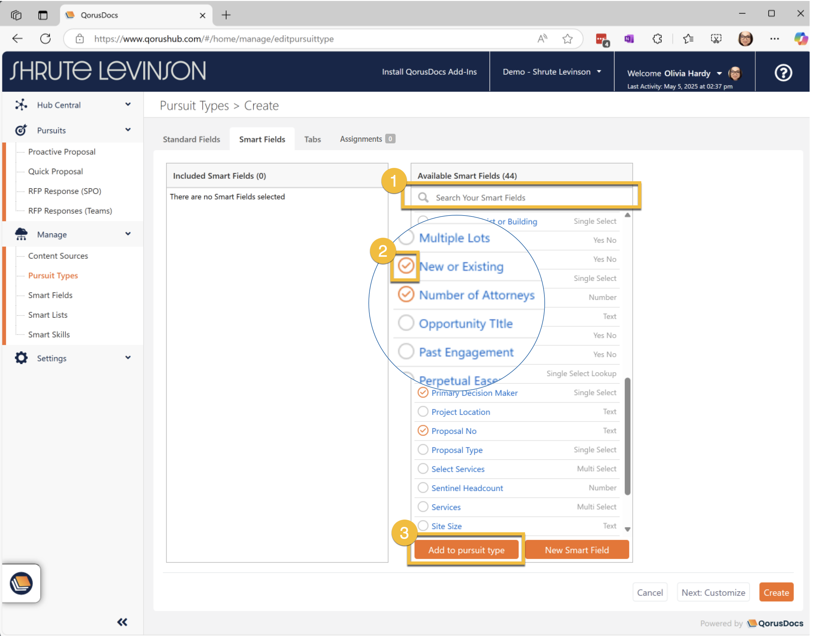The image size is (822, 644).
Task: Collapse the Pursuits sidebar section
Action: coord(128,130)
